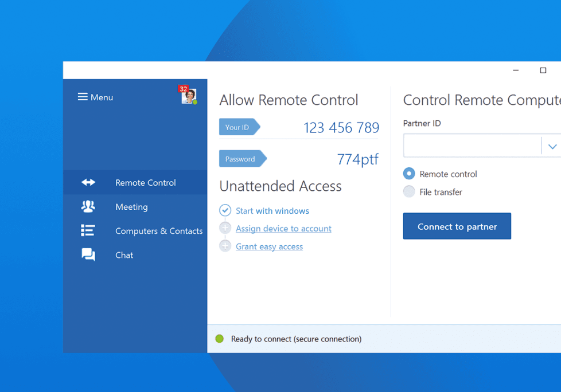
Task: Click the Chat speech bubbles icon
Action: pyautogui.click(x=88, y=254)
